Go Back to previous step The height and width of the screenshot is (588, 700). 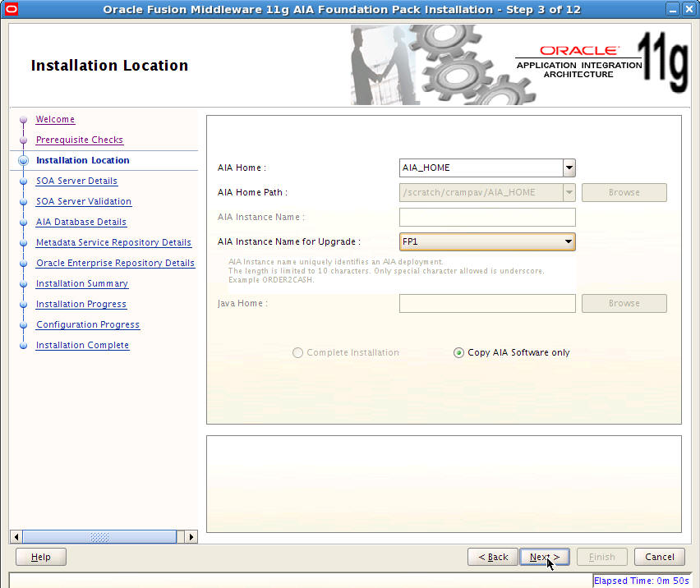point(493,558)
